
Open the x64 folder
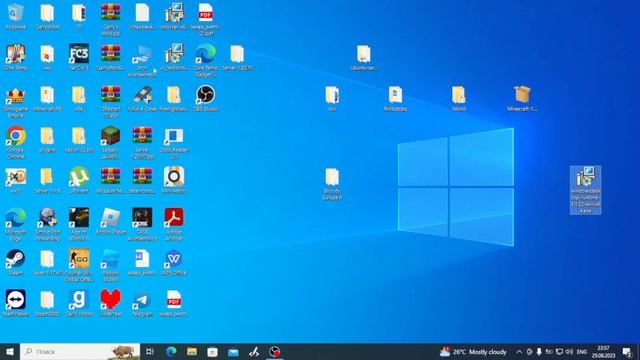click(79, 98)
